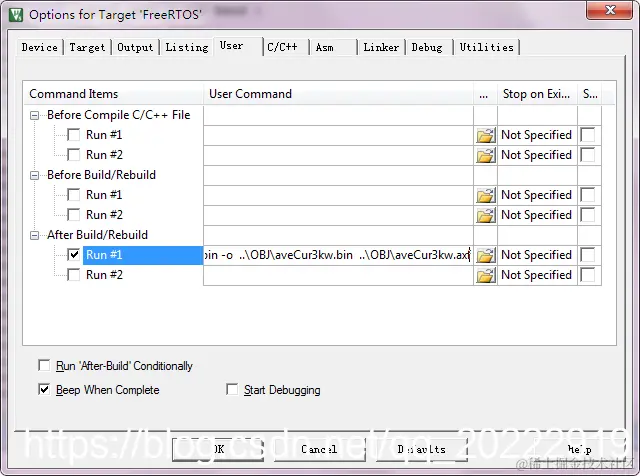Click the After Build Run #1 user command field
640x476 pixels.
(x=338, y=255)
